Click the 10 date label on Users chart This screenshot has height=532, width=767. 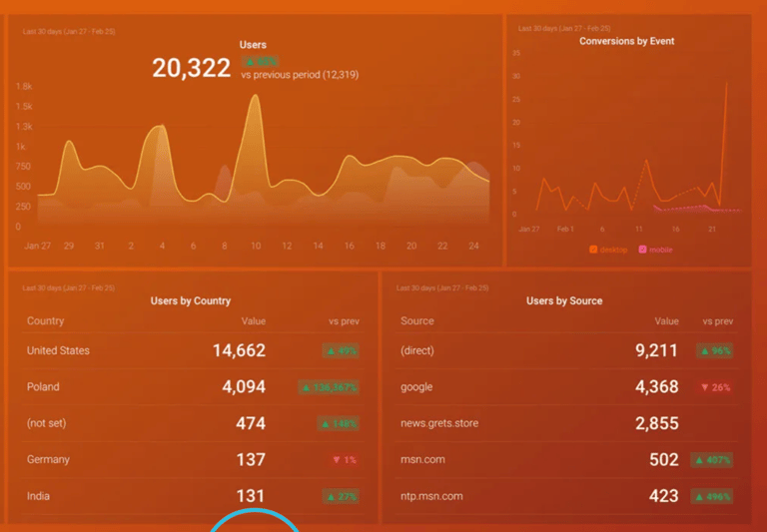[256, 246]
